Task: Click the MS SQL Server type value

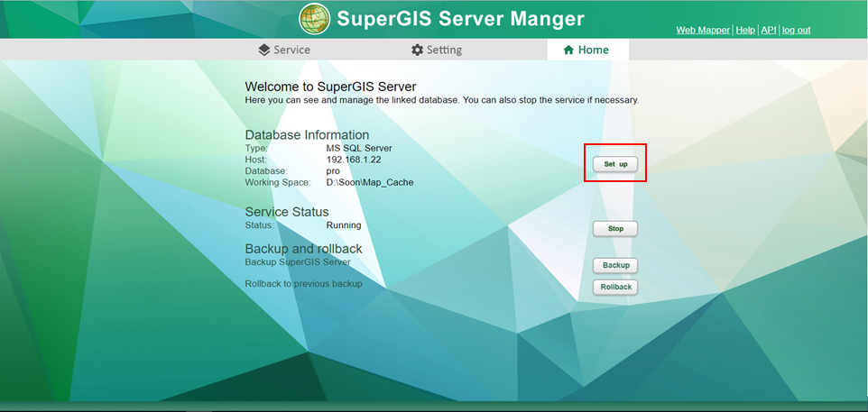Action: pos(359,148)
